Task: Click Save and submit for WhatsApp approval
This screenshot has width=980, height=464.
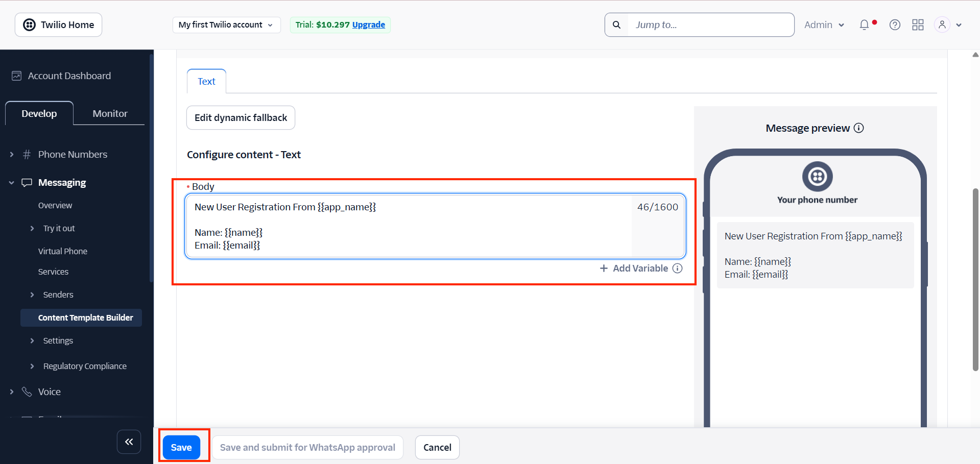Action: point(307,447)
